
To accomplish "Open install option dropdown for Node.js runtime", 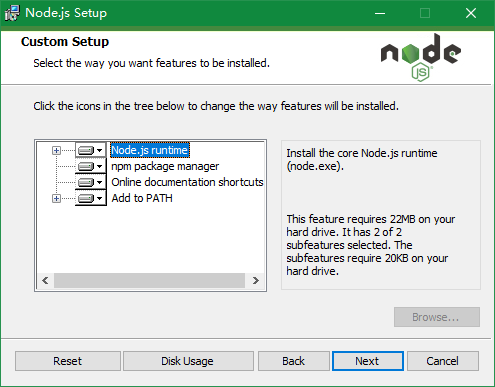I will (90, 150).
